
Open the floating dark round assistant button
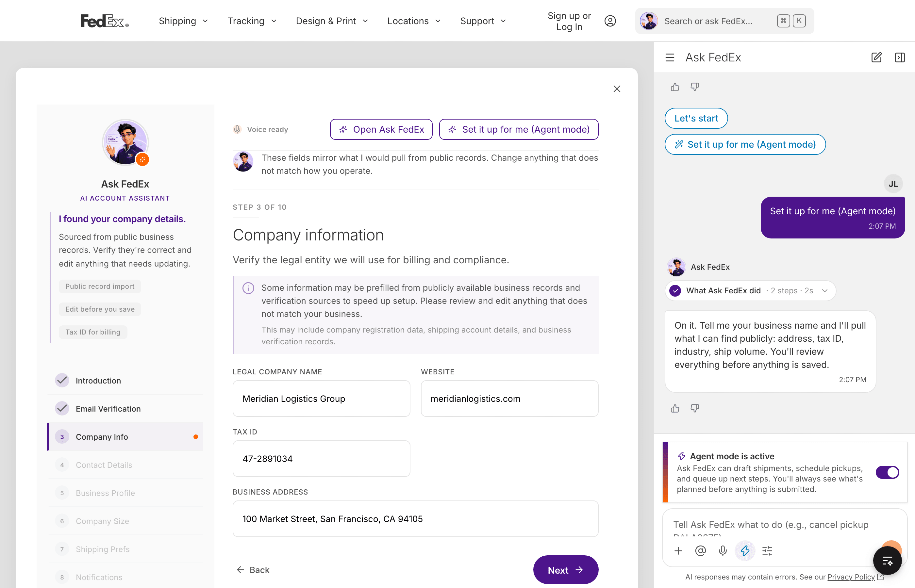click(887, 561)
